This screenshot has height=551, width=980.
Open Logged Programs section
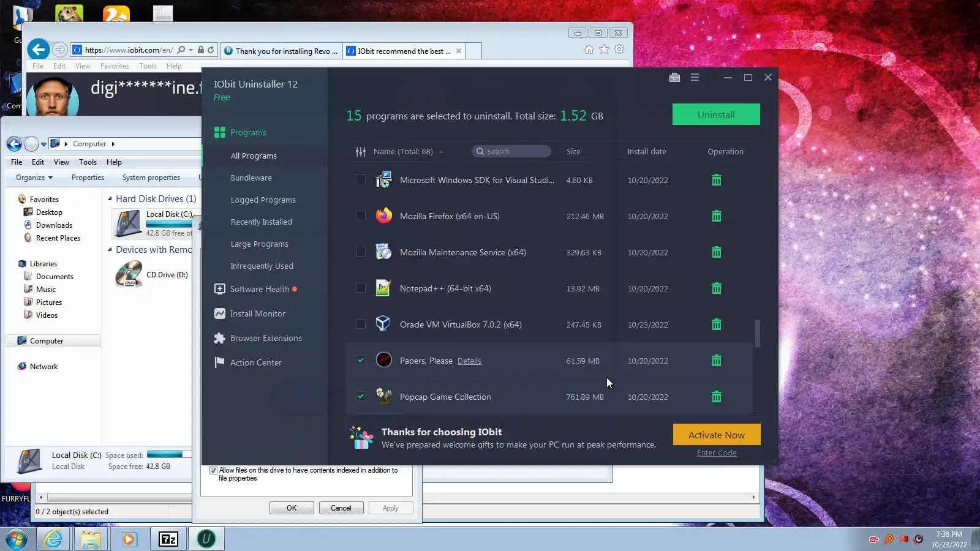pos(263,200)
